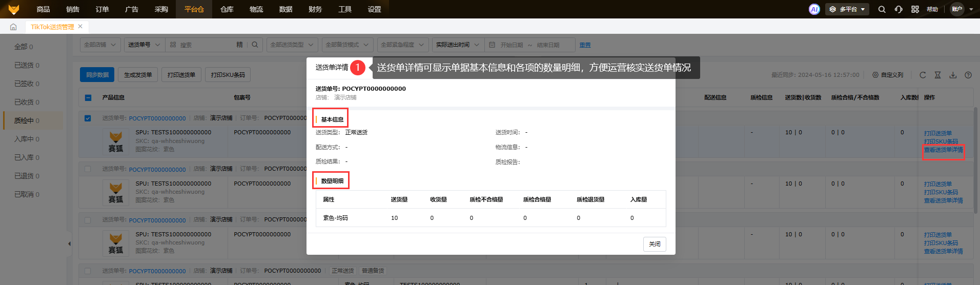The height and width of the screenshot is (285, 980).
Task: Open the 数据 menu
Action: (285, 9)
